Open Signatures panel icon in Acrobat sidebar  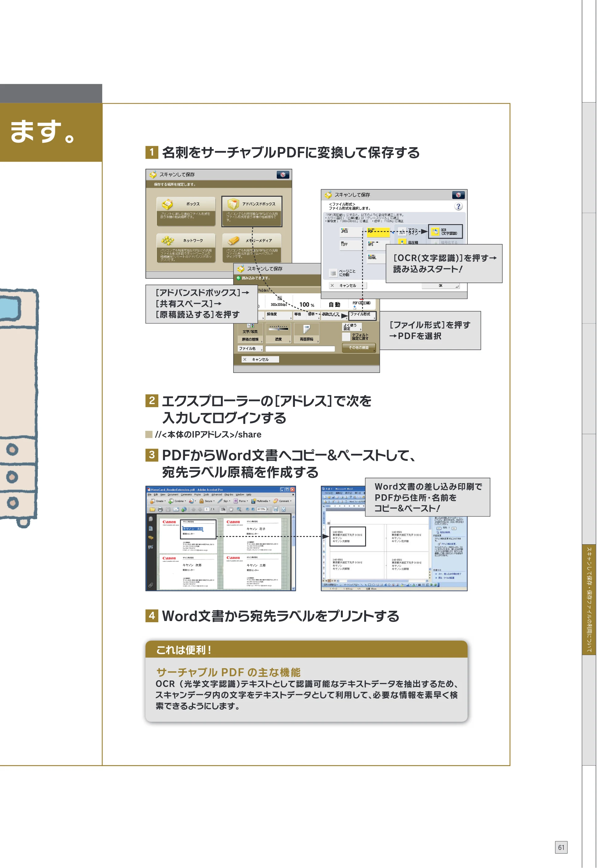(x=150, y=547)
